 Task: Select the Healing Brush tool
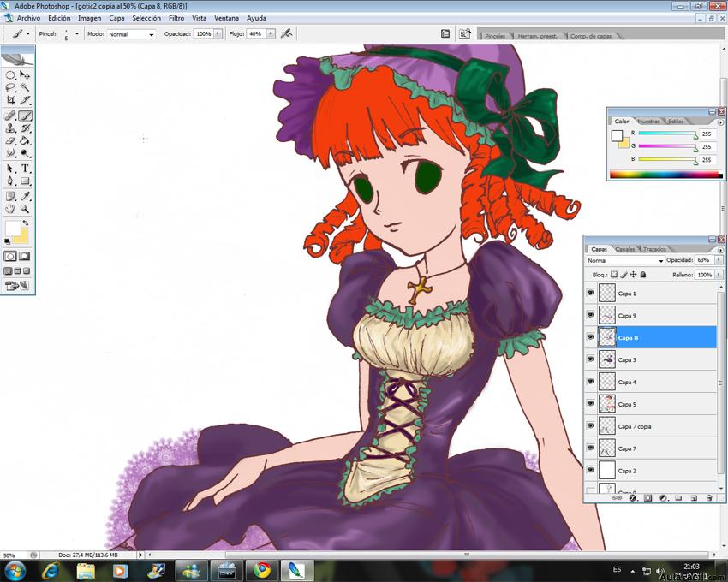[10, 116]
